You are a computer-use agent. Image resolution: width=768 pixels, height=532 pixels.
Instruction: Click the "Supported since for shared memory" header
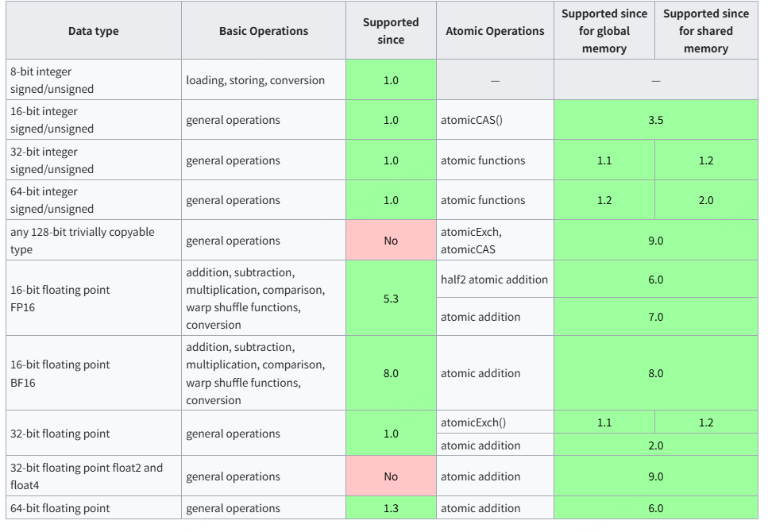click(706, 31)
